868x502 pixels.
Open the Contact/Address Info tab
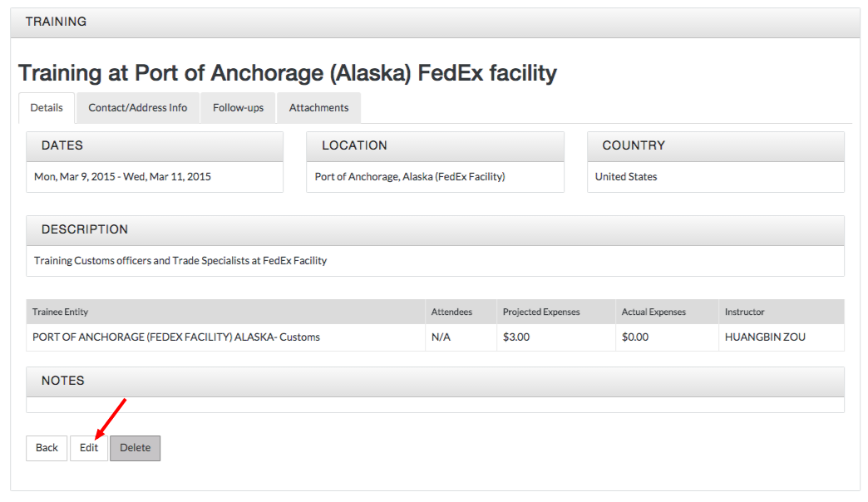138,108
